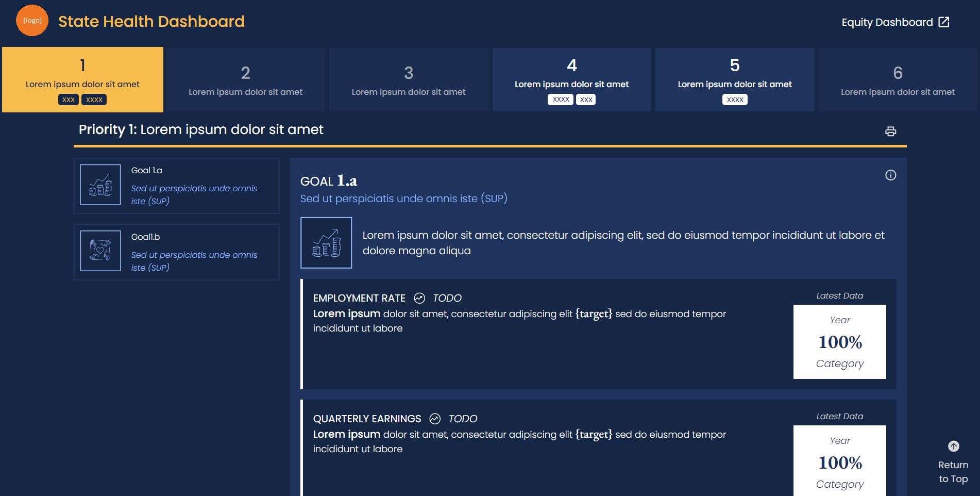Click the print icon beside Priority 1

click(x=890, y=131)
